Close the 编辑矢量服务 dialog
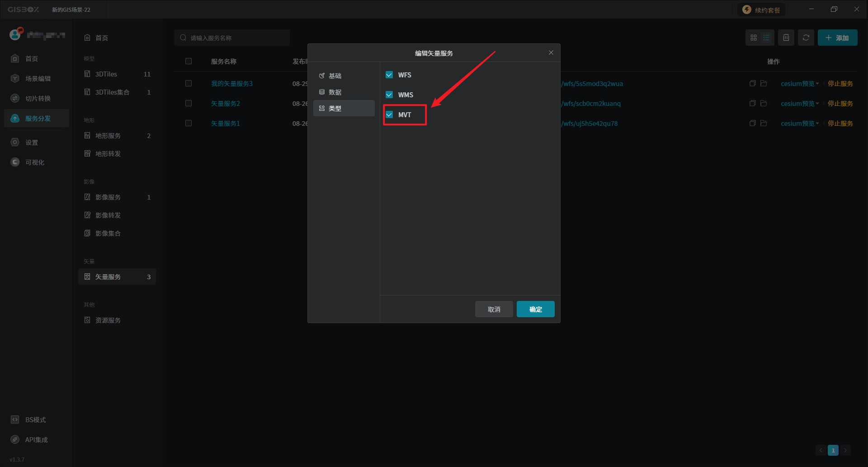 (x=551, y=52)
